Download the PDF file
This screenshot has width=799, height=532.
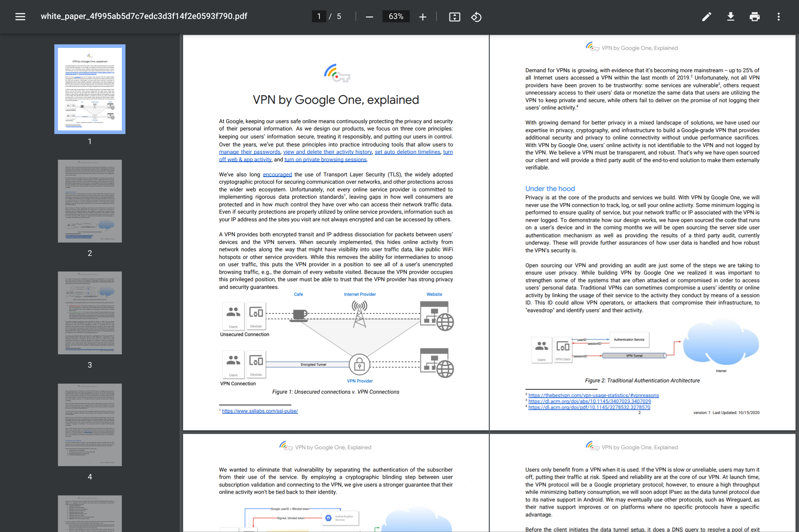(x=730, y=17)
